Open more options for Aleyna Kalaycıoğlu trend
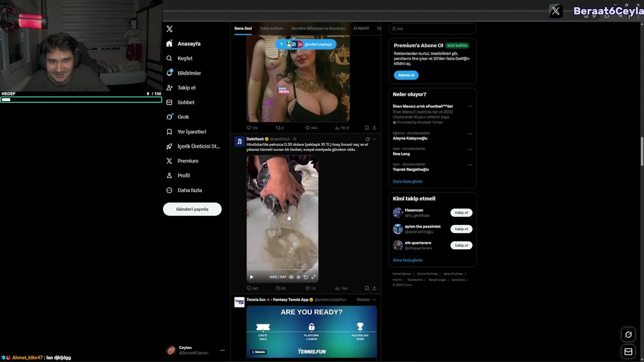 [x=470, y=134]
